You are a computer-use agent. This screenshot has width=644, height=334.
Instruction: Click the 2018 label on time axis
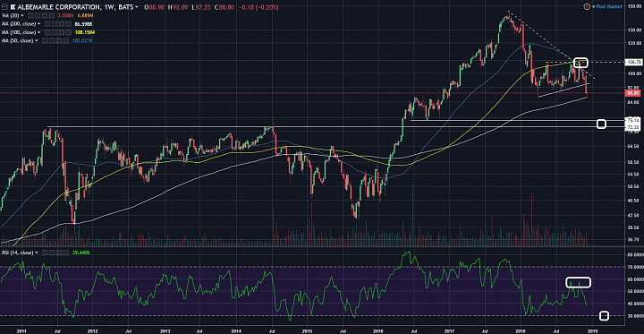[521, 330]
